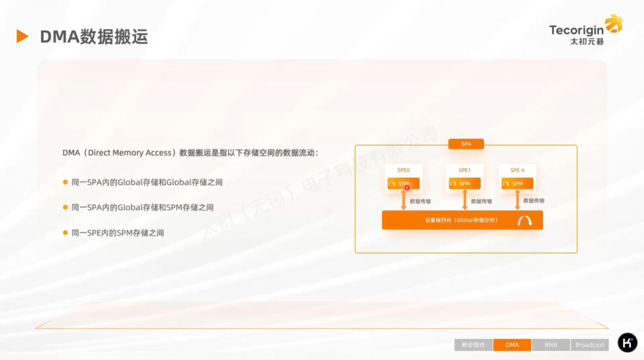Image resolution: width=644 pixels, height=360 pixels.
Task: Click the 设备端内存 Global storage bar
Action: coord(462,220)
